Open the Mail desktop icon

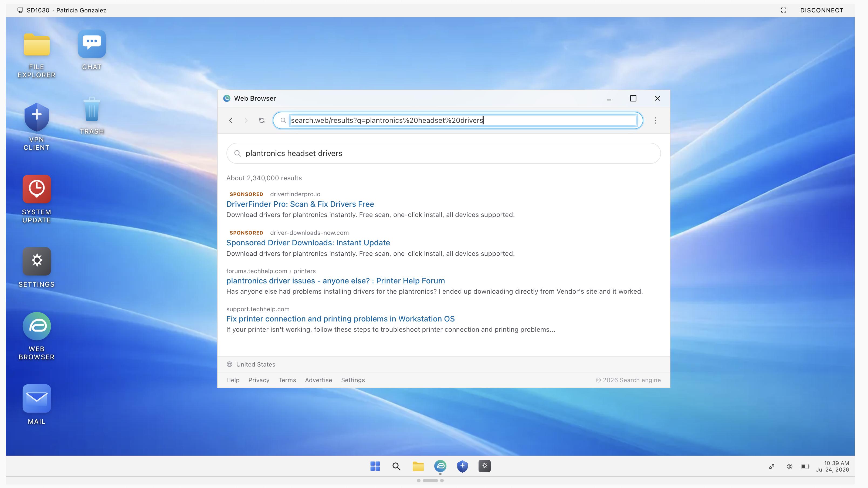click(36, 404)
